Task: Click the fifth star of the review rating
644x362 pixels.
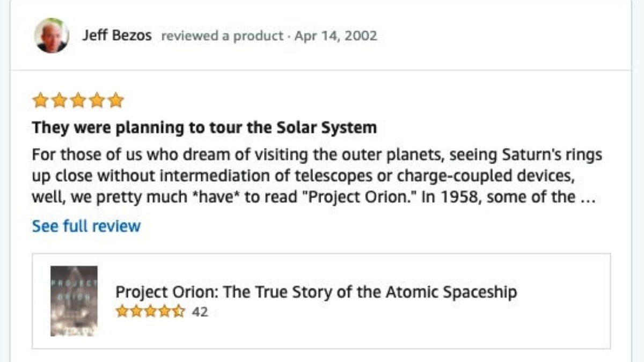Action: point(116,100)
